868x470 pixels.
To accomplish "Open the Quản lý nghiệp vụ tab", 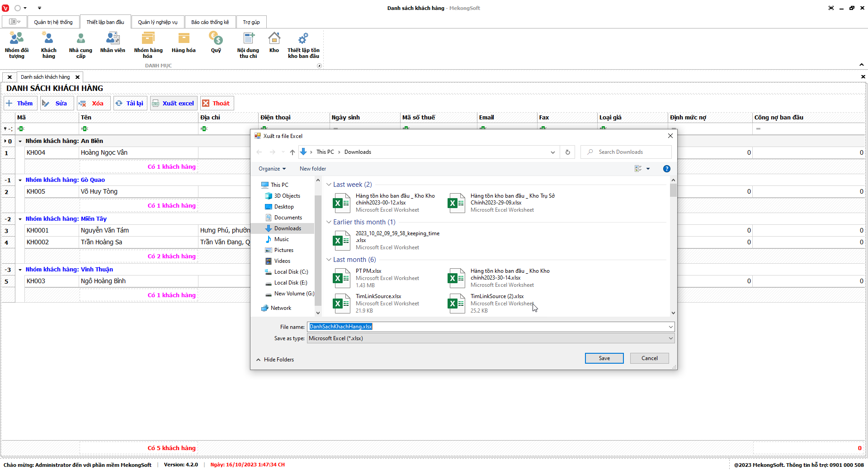I will click(x=158, y=22).
